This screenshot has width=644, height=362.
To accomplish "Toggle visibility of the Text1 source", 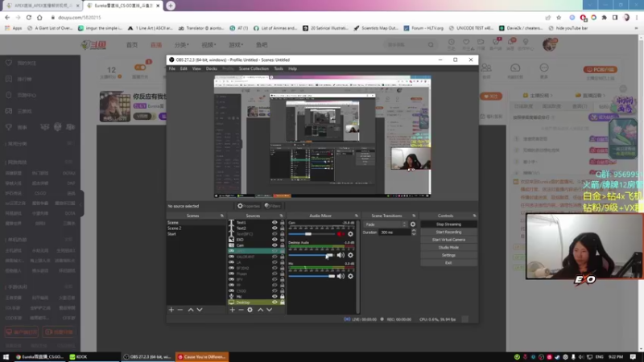I will coord(275,223).
